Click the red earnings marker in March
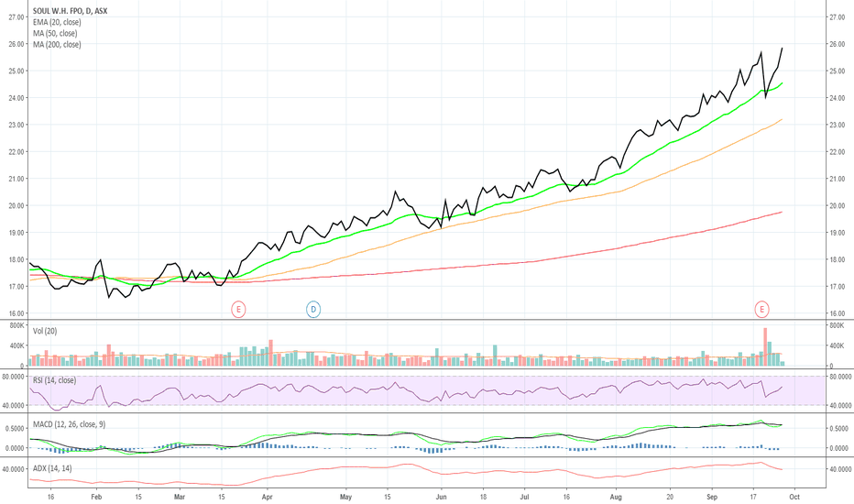Image resolution: width=854 pixels, height=504 pixels. coord(238,310)
